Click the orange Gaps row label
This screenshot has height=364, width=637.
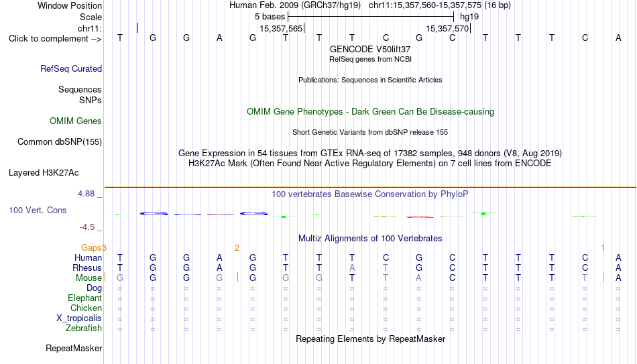91,247
